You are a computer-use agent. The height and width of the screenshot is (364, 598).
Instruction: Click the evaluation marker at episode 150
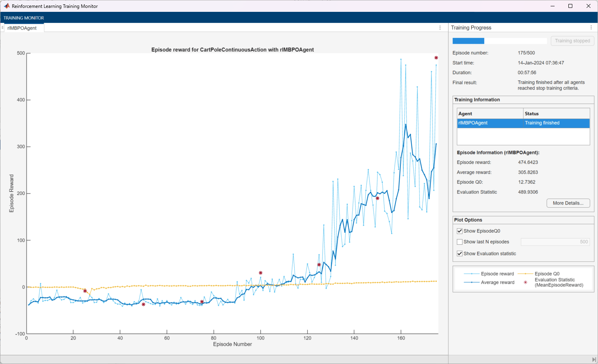378,198
